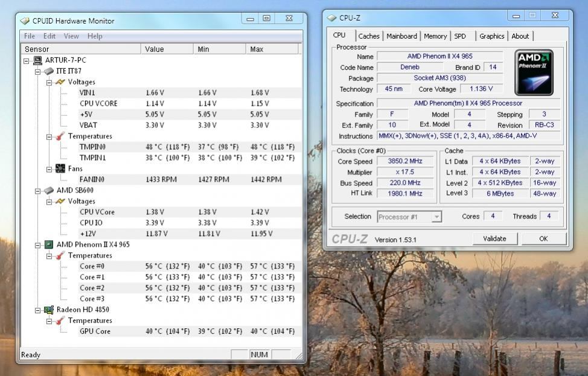Collapse the ARTUR-7-PC root node

coord(26,61)
